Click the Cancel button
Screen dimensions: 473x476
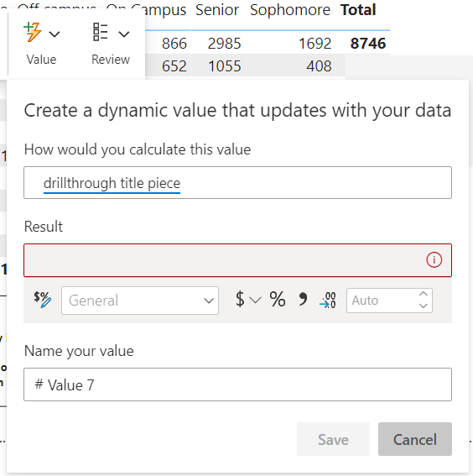coord(415,439)
